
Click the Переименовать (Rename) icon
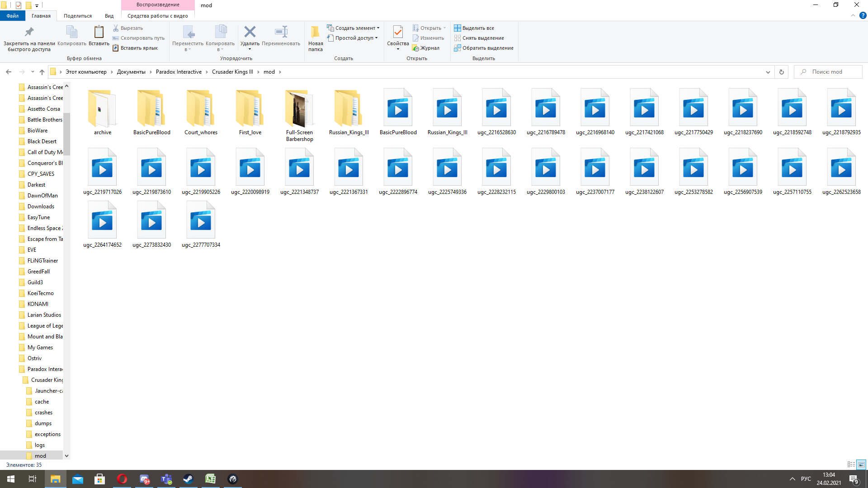click(281, 32)
